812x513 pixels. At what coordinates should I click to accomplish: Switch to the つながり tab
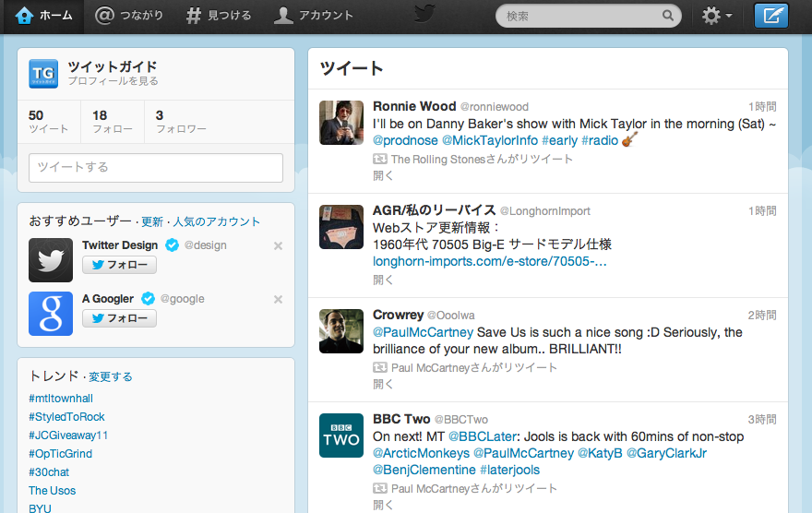click(x=129, y=16)
